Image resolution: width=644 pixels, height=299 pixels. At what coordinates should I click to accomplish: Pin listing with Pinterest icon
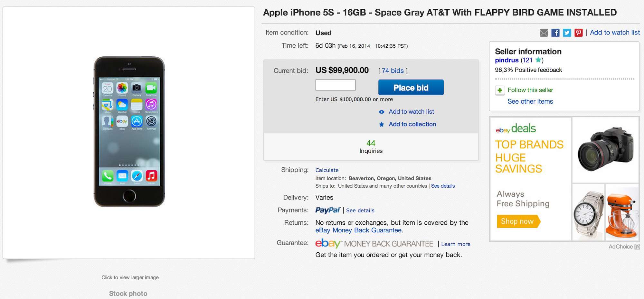click(x=578, y=33)
